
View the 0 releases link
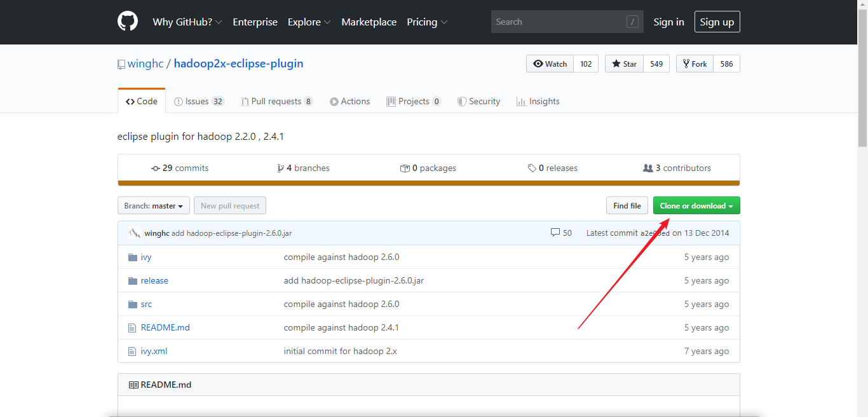coord(553,168)
